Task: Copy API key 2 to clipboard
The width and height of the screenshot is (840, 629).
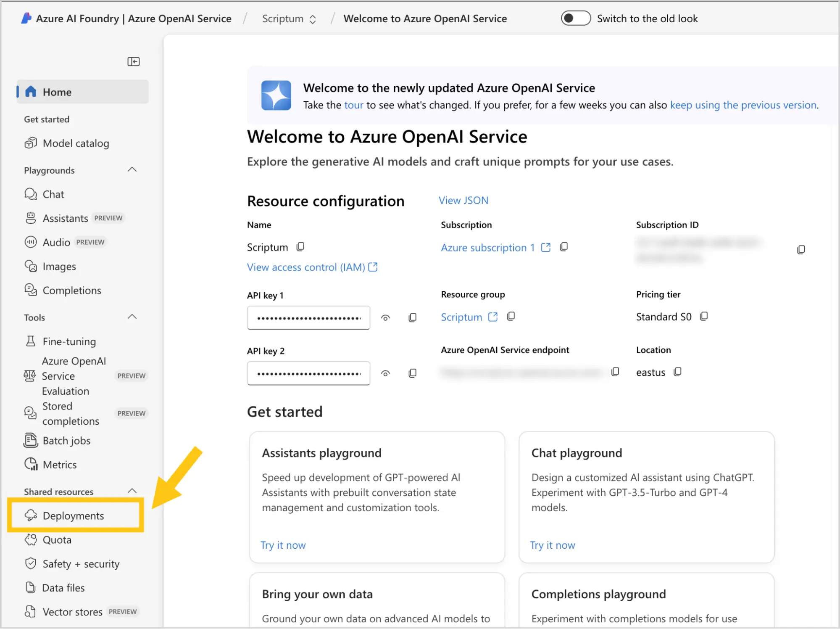Action: 413,373
